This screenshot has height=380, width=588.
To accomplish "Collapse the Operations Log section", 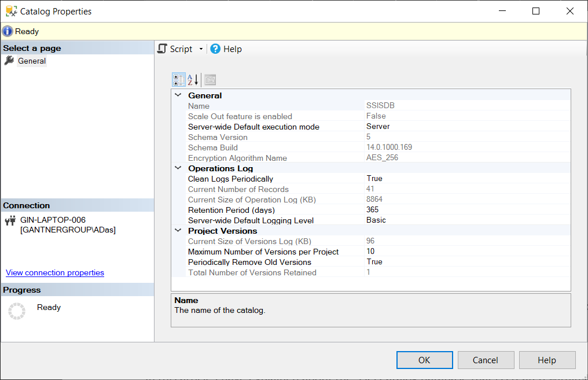I will 178,168.
